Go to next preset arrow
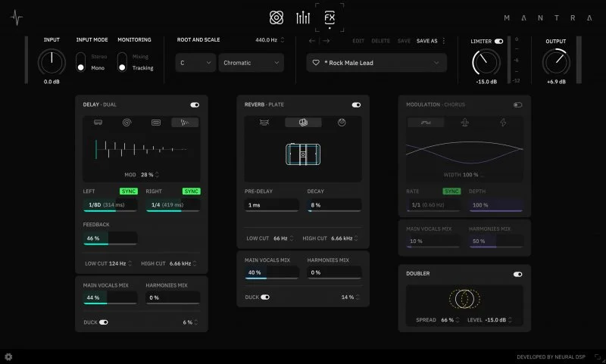Screen dimensions: 606x364 [x=326, y=41]
